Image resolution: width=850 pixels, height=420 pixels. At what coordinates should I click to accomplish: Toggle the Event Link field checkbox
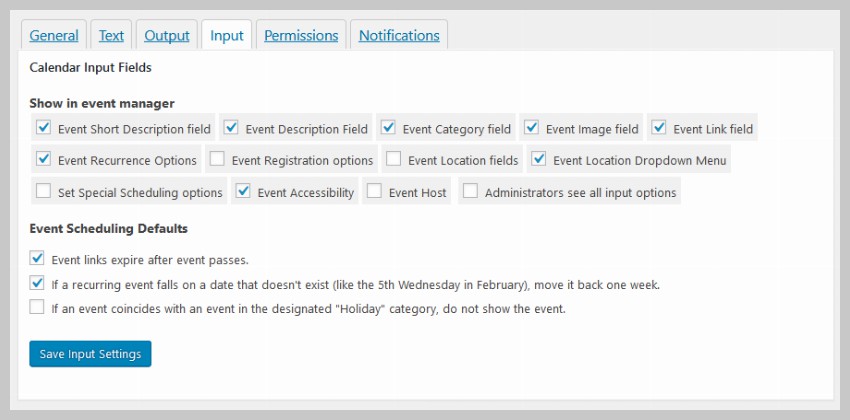coord(659,128)
